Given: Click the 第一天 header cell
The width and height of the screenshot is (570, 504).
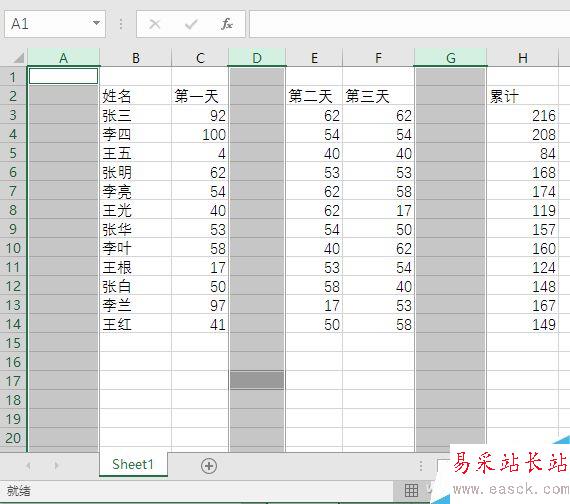Looking at the screenshot, I should coord(200,96).
